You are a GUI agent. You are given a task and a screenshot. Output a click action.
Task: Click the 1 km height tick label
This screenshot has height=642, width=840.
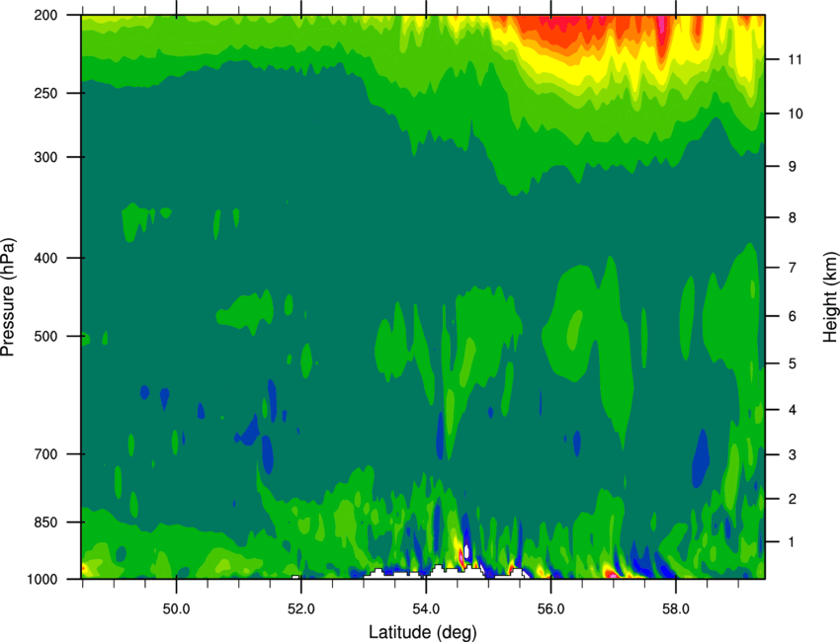click(792, 542)
